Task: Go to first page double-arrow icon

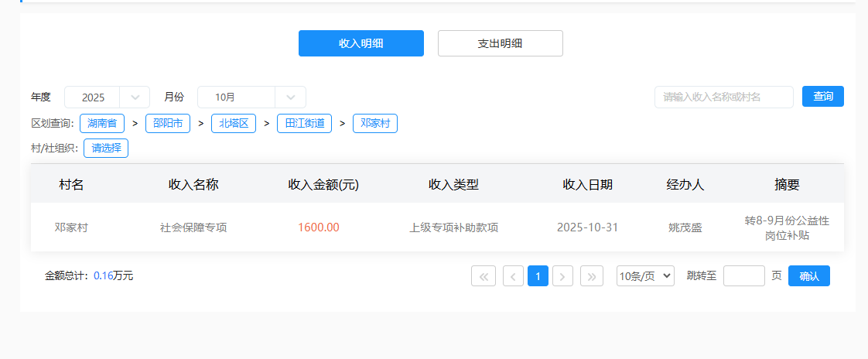Action: tap(484, 276)
